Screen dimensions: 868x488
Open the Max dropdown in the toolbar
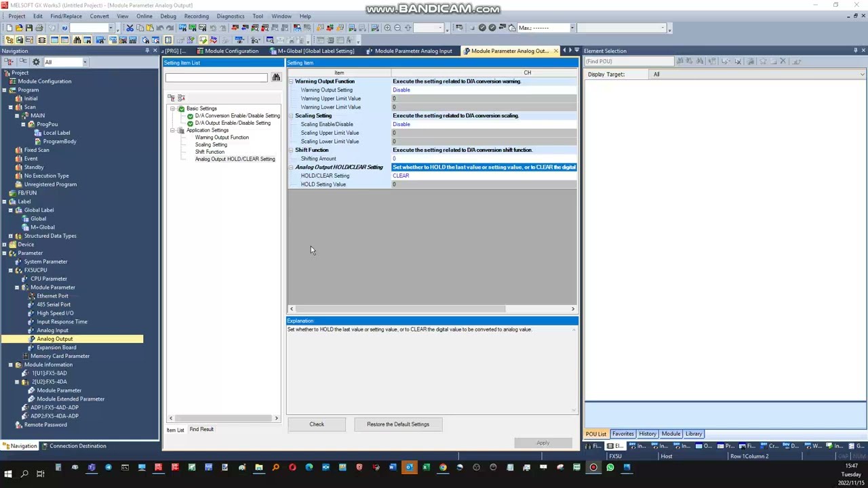pyautogui.click(x=572, y=28)
